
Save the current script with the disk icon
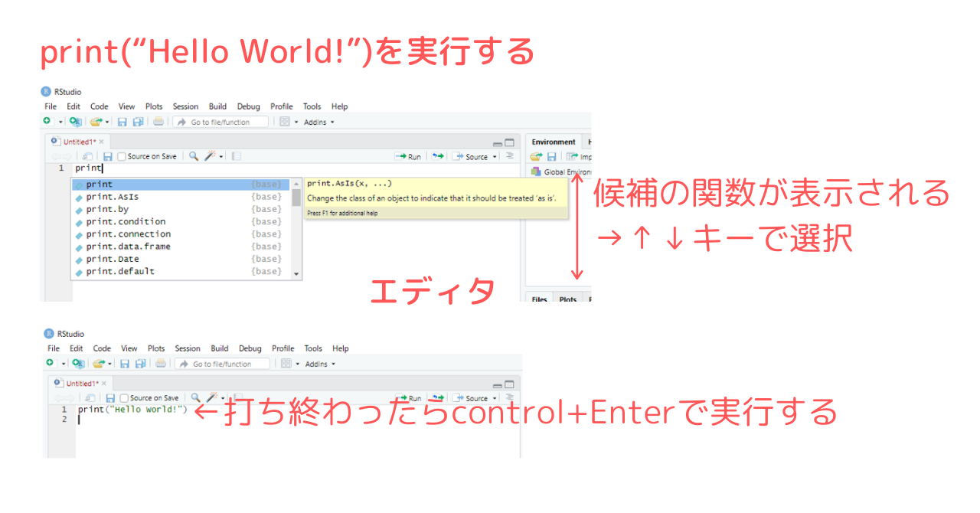(122, 121)
